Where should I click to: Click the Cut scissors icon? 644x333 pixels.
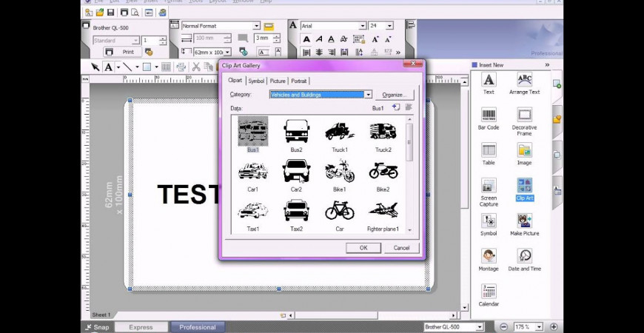[196, 67]
